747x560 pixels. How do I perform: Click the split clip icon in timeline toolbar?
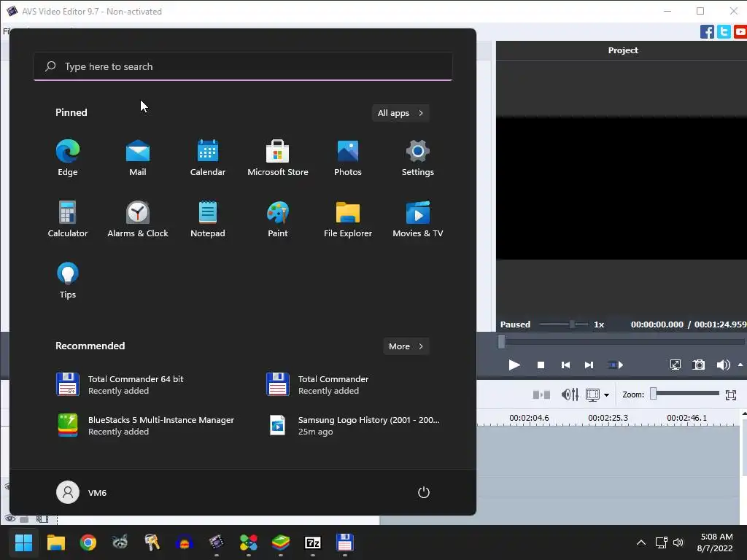pyautogui.click(x=541, y=394)
